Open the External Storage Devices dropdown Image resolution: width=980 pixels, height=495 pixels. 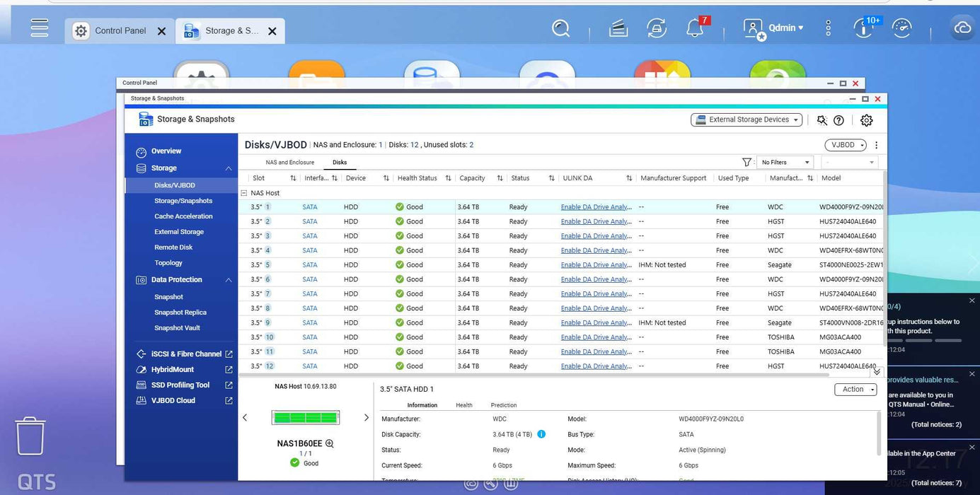[746, 120]
